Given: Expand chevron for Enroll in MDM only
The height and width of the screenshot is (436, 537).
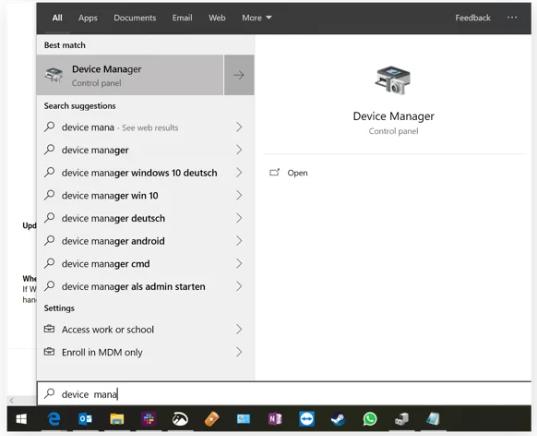Looking at the screenshot, I should (239, 352).
